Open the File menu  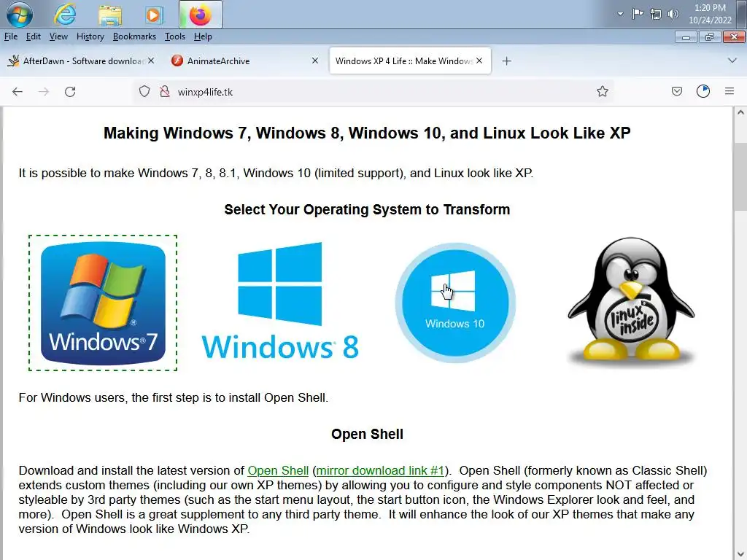[x=10, y=36]
